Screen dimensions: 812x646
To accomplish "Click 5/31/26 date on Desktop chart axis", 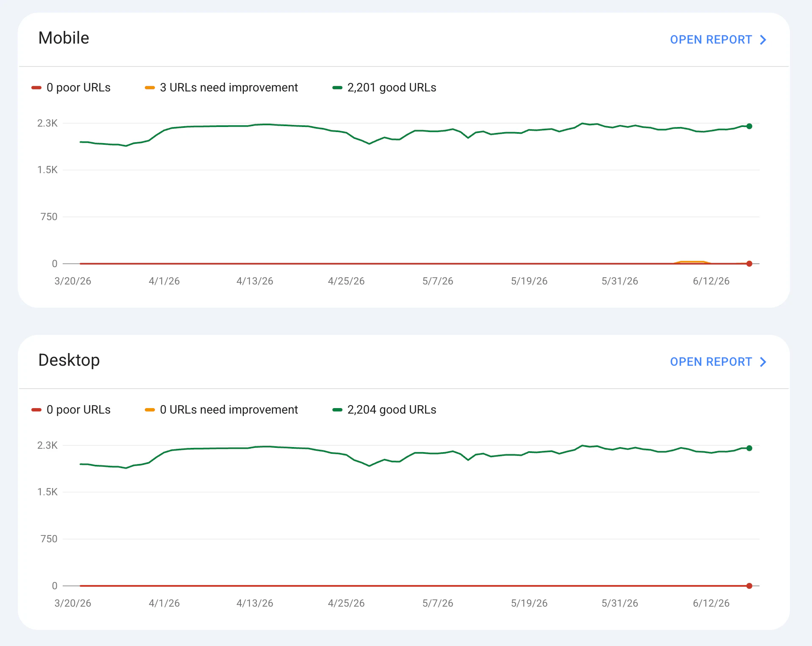I will click(x=620, y=603).
